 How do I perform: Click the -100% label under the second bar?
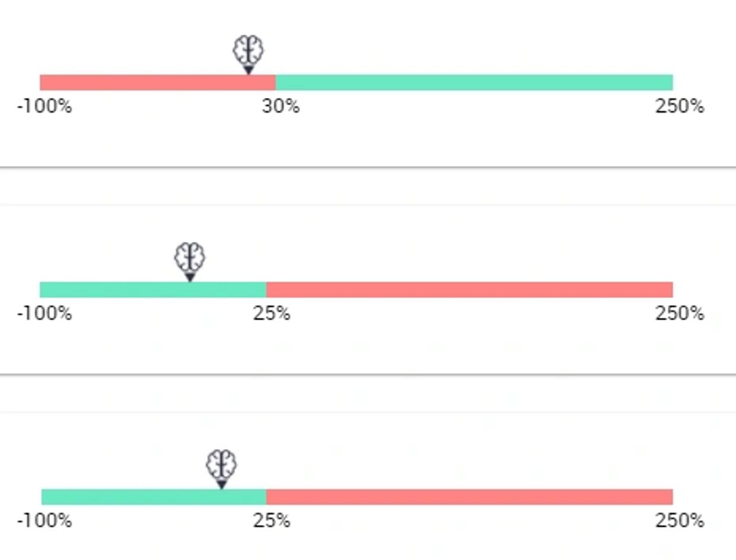(x=45, y=313)
